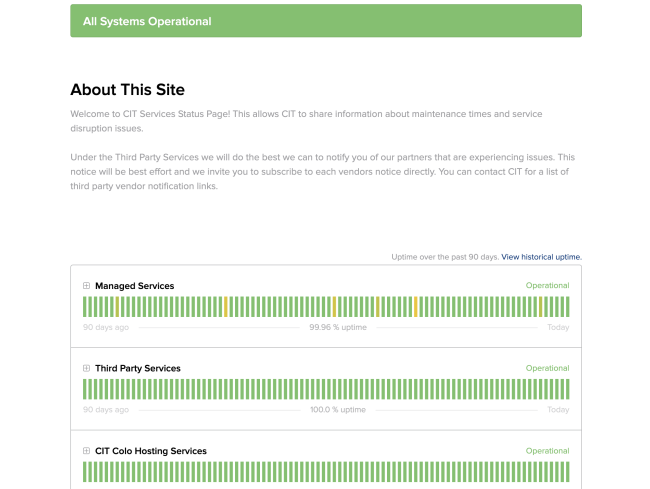Click today's rightmost bar in Managed Services
Image resolution: width=650 pixels, height=489 pixels.
568,307
